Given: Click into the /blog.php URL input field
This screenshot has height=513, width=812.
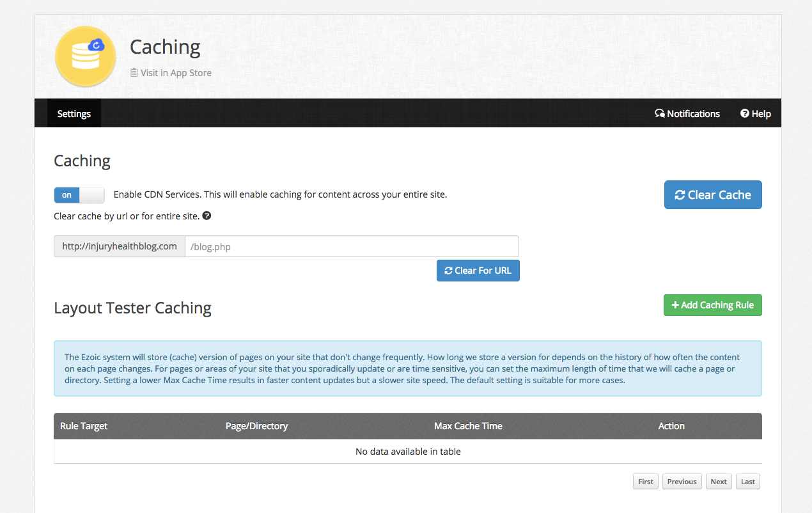Looking at the screenshot, I should (352, 246).
